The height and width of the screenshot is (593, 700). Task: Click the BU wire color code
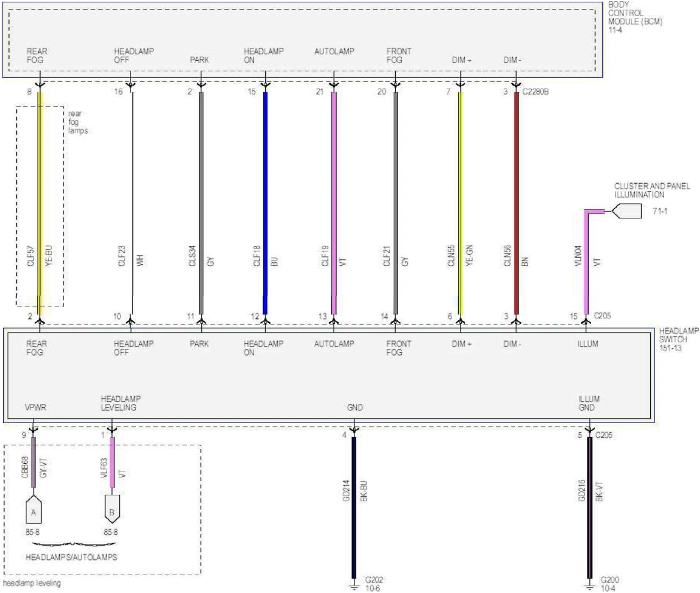pos(274,261)
